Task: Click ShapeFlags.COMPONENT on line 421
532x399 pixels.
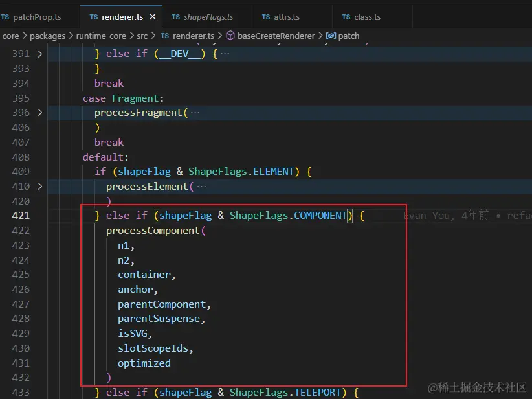Action: pos(288,216)
